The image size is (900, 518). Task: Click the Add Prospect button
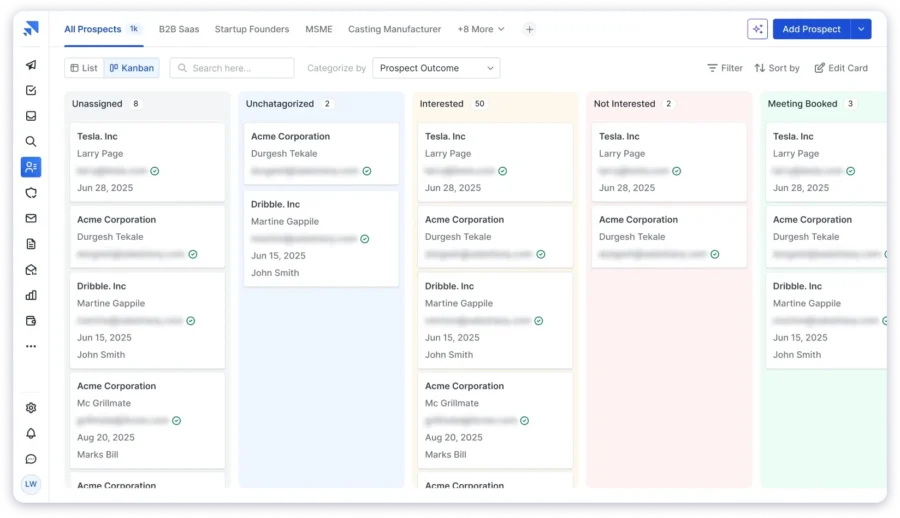[811, 29]
